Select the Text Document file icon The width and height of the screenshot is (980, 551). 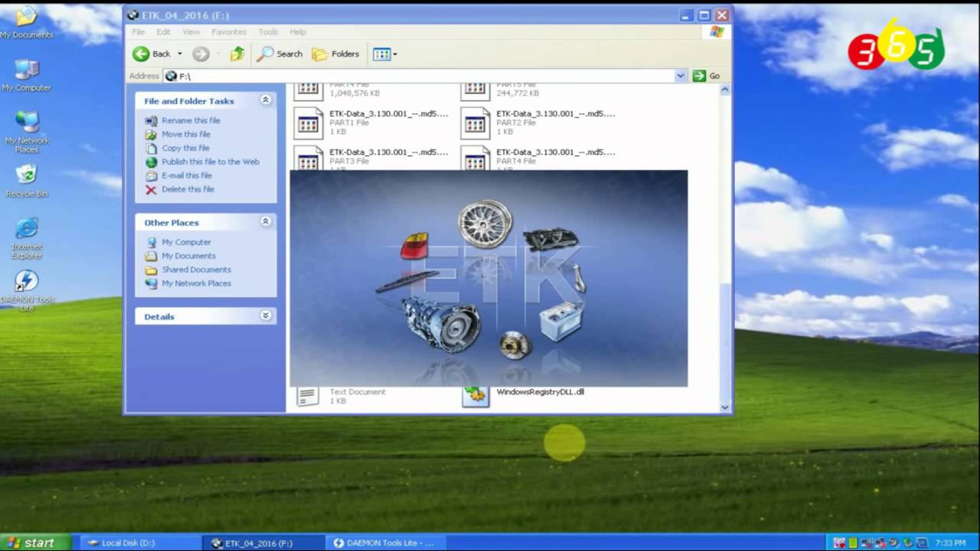308,396
